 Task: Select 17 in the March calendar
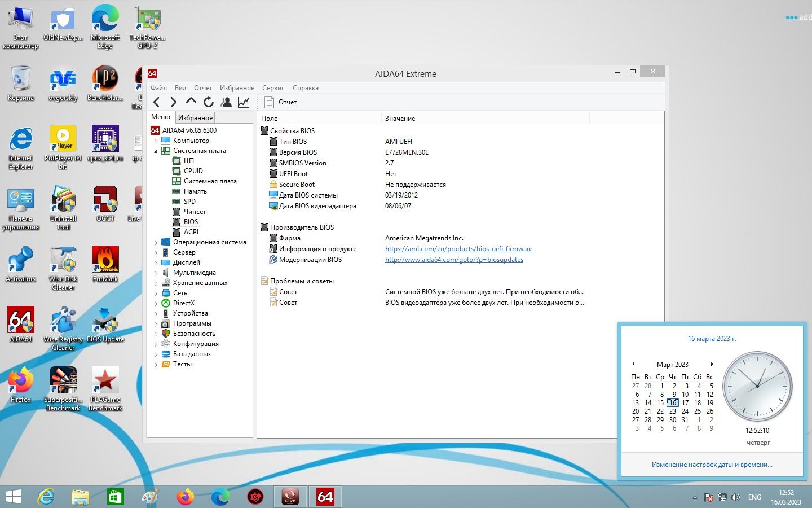point(685,403)
